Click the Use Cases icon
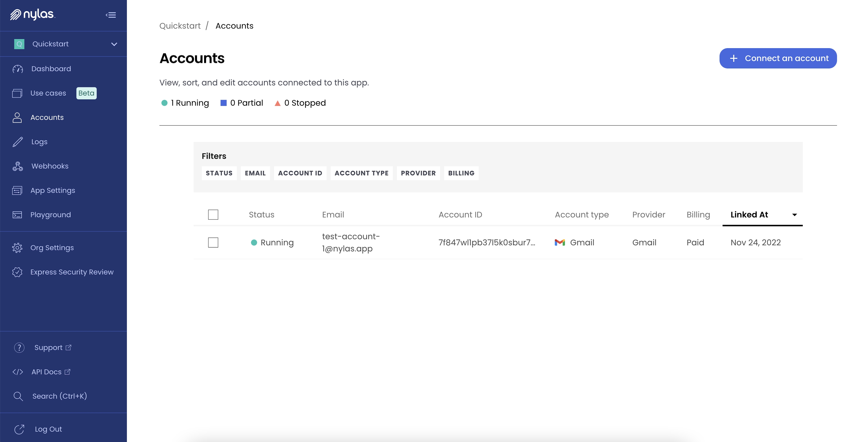The width and height of the screenshot is (868, 442). [18, 93]
